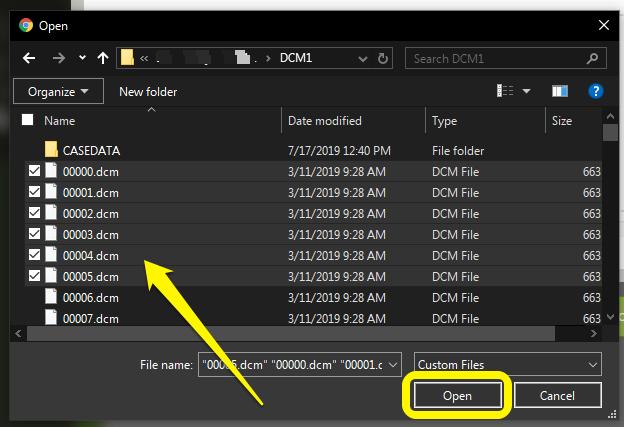Select the file name 00006.dcm
624x427 pixels.
pyautogui.click(x=91, y=298)
